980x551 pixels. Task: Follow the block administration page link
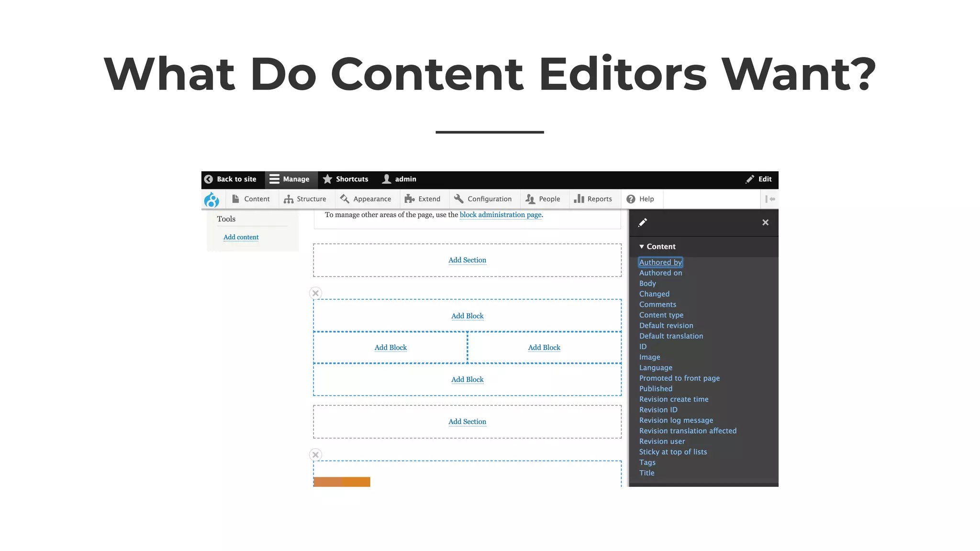(x=501, y=215)
